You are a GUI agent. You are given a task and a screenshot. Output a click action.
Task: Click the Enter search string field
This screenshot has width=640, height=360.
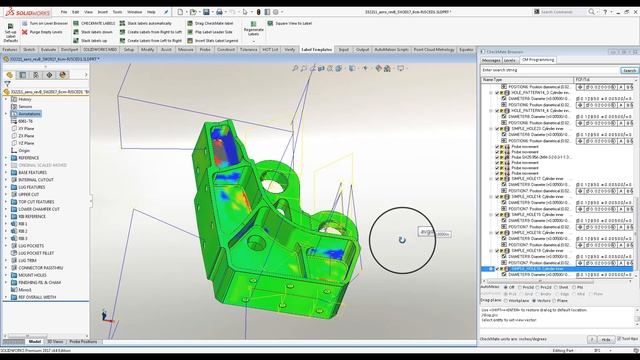coord(550,70)
